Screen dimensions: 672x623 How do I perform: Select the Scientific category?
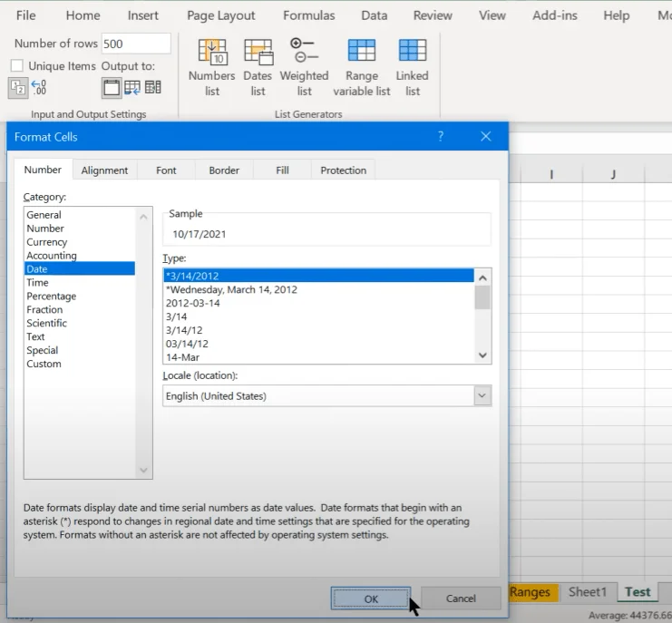[80, 323]
